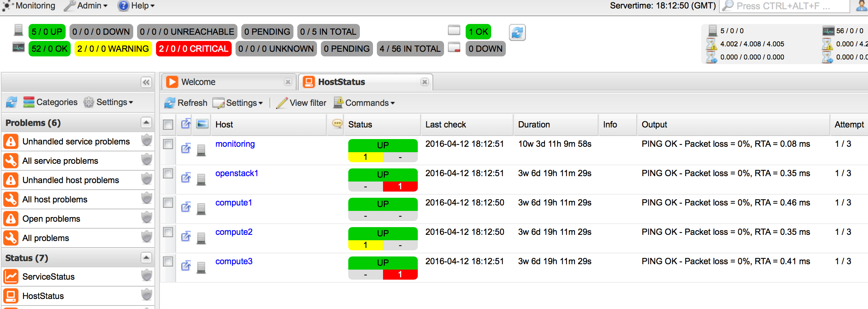Open the compute1 host link
The image size is (868, 309).
pos(234,203)
